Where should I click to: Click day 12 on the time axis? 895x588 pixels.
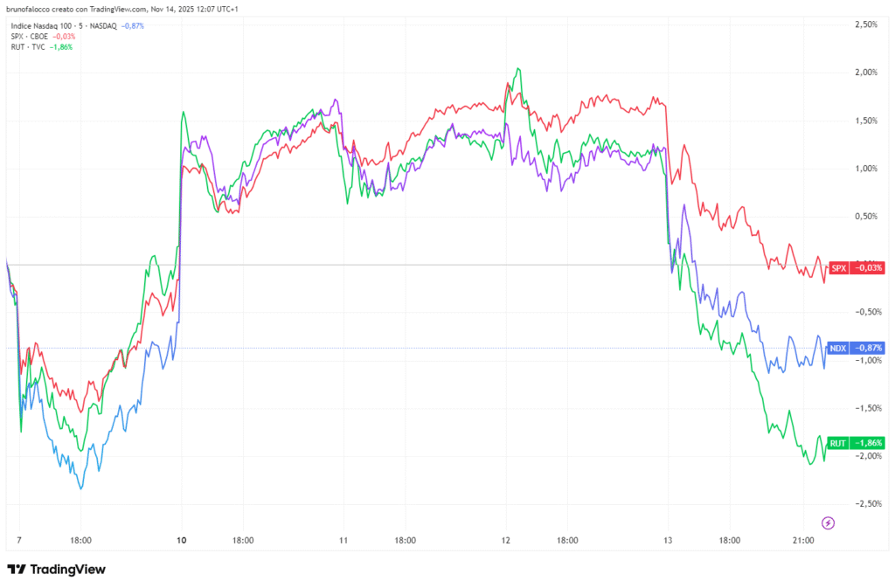[x=505, y=541]
